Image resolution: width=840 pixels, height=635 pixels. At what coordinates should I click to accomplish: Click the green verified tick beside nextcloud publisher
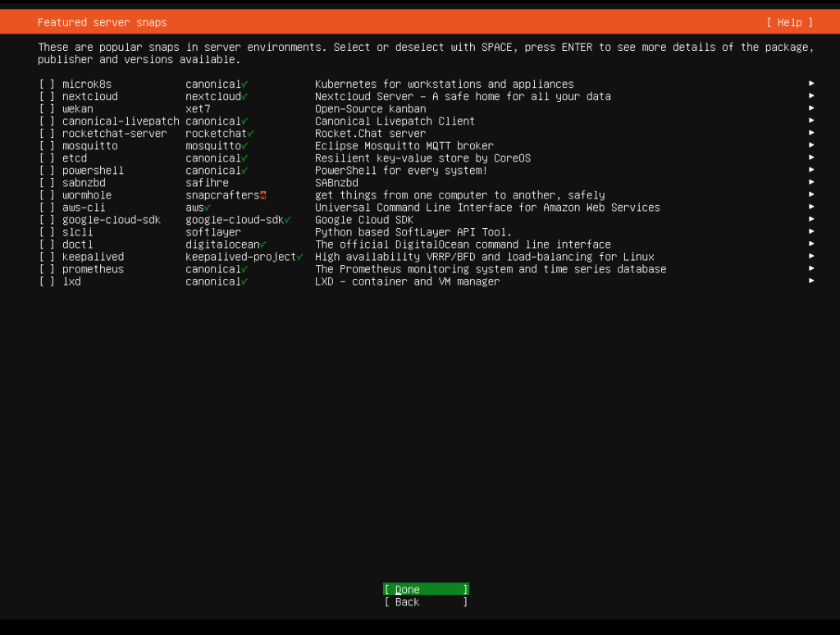[245, 97]
